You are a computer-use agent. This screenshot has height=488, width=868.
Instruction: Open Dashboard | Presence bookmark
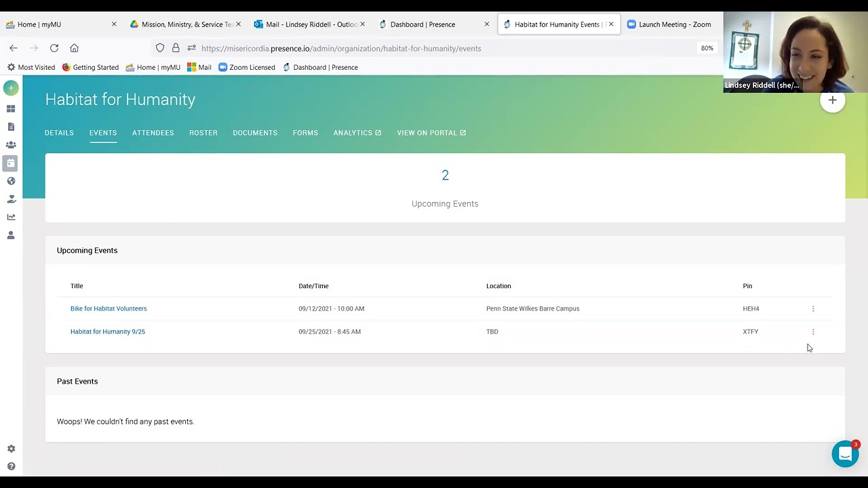click(320, 67)
